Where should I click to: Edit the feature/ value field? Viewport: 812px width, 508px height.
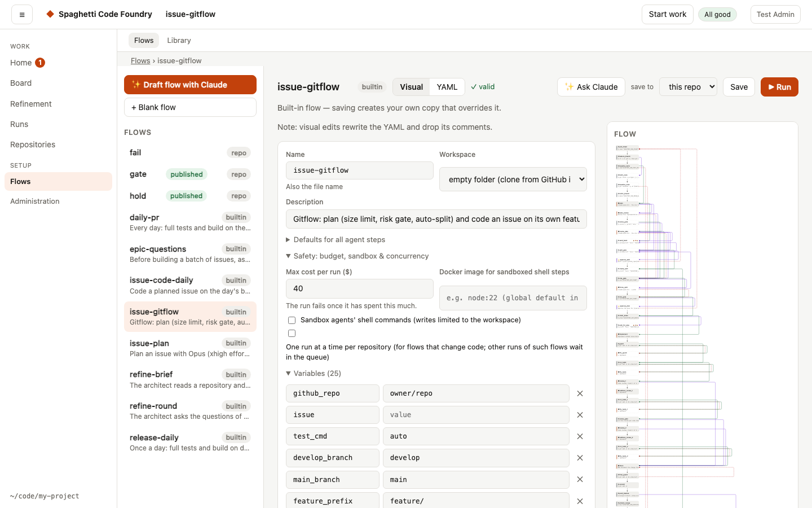[476, 501]
